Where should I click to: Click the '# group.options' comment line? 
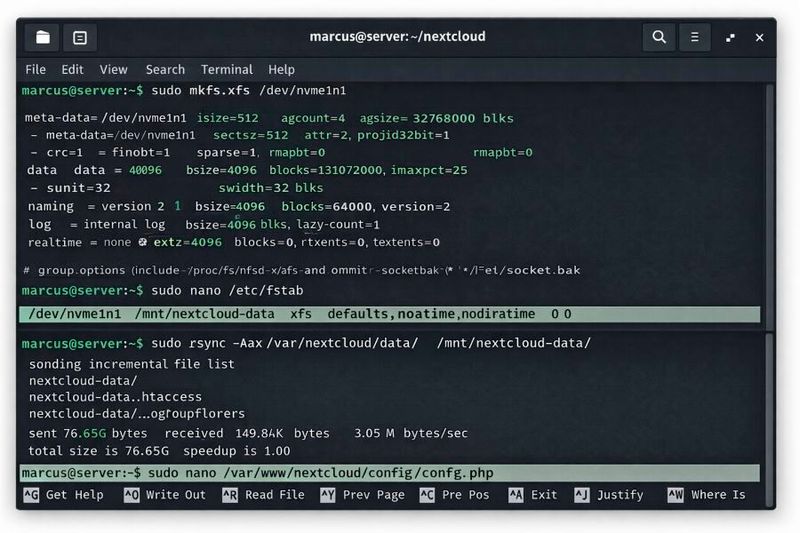[x=302, y=270]
